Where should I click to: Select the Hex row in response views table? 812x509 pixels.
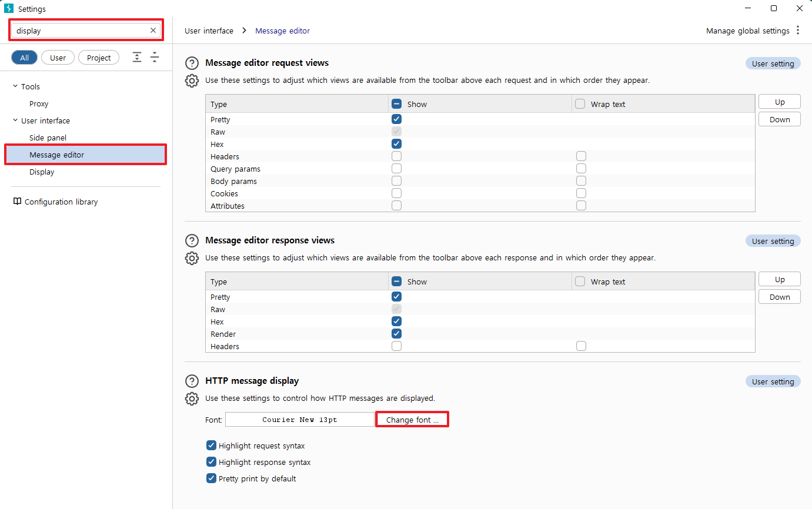[x=480, y=322]
